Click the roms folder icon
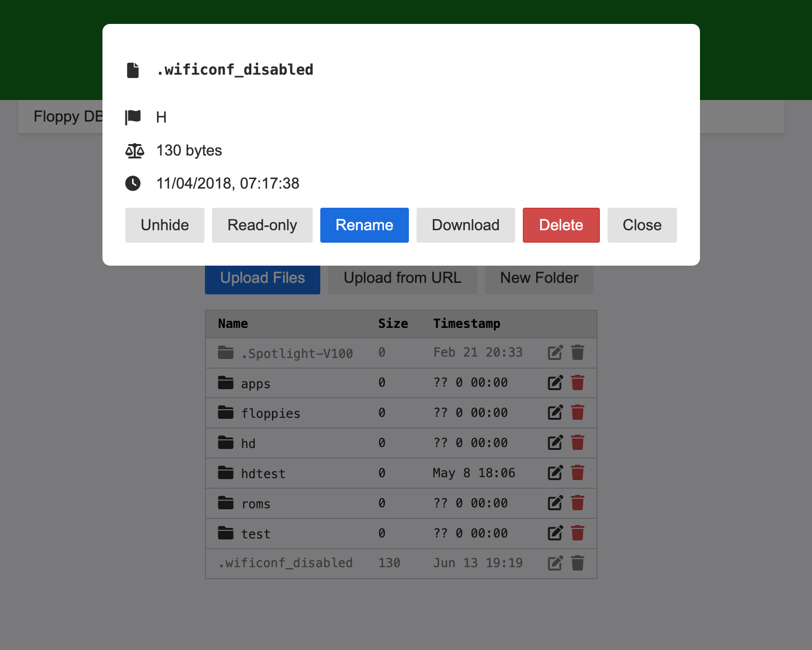The width and height of the screenshot is (812, 650). tap(226, 503)
